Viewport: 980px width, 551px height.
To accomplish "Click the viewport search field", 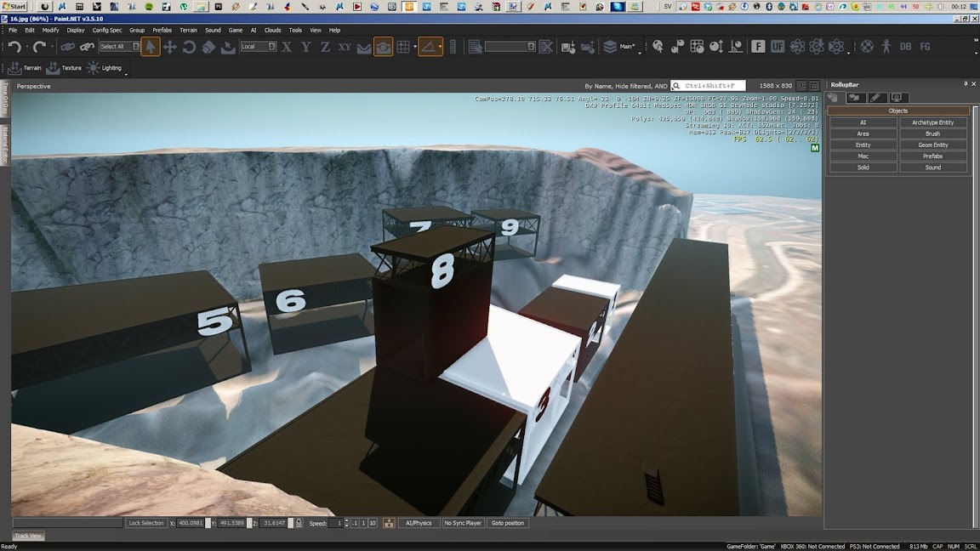I will pyautogui.click(x=708, y=86).
